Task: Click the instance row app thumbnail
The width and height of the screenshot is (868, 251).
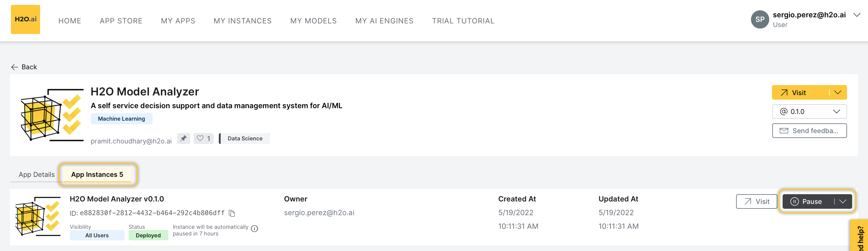Action: (x=38, y=216)
